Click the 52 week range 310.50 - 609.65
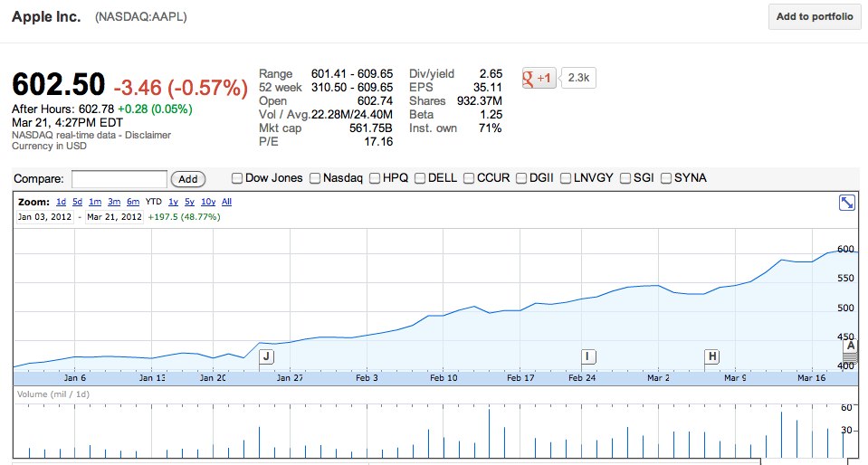The image size is (868, 465). [x=352, y=88]
